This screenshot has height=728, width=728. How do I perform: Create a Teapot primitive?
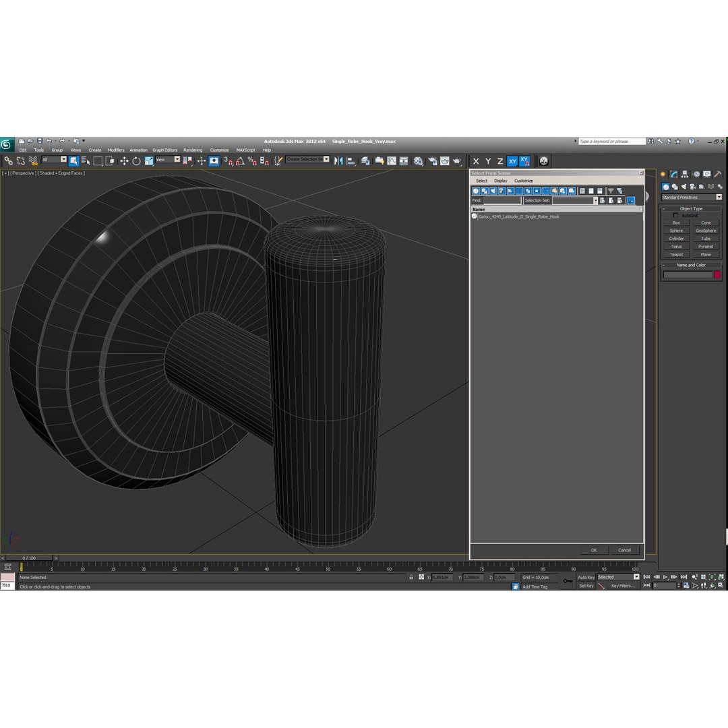point(676,254)
